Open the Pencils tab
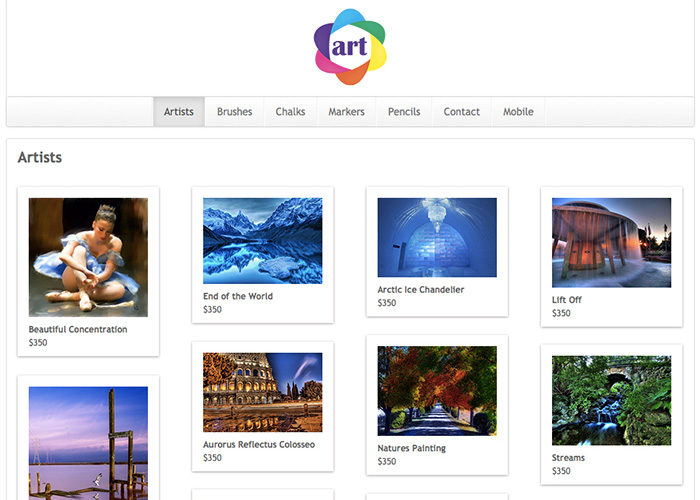This screenshot has width=700, height=500. (x=404, y=112)
